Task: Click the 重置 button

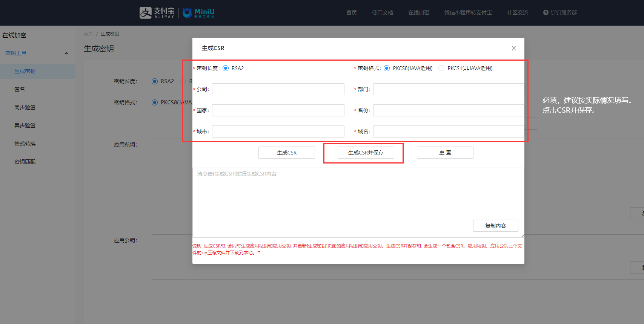Action: click(445, 153)
